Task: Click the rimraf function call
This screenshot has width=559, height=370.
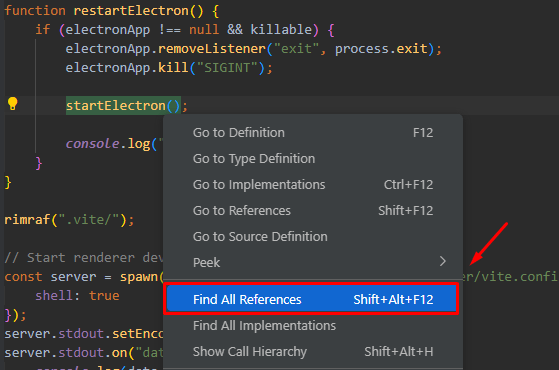Action: click(27, 220)
